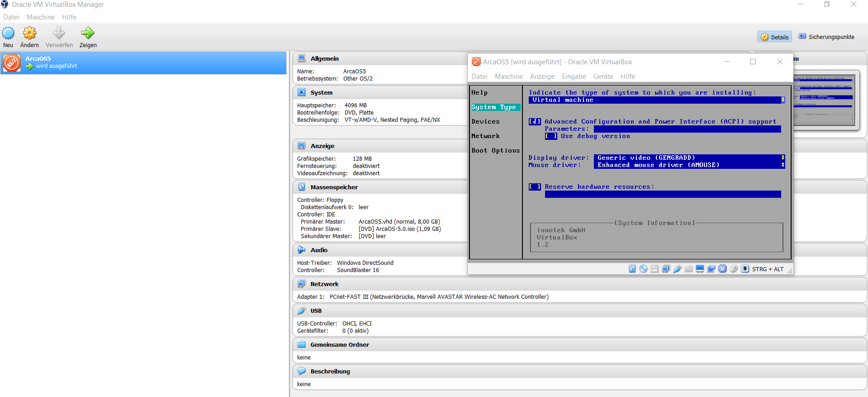Click the Allgemein section icon
This screenshot has width=868, height=397.
point(301,58)
